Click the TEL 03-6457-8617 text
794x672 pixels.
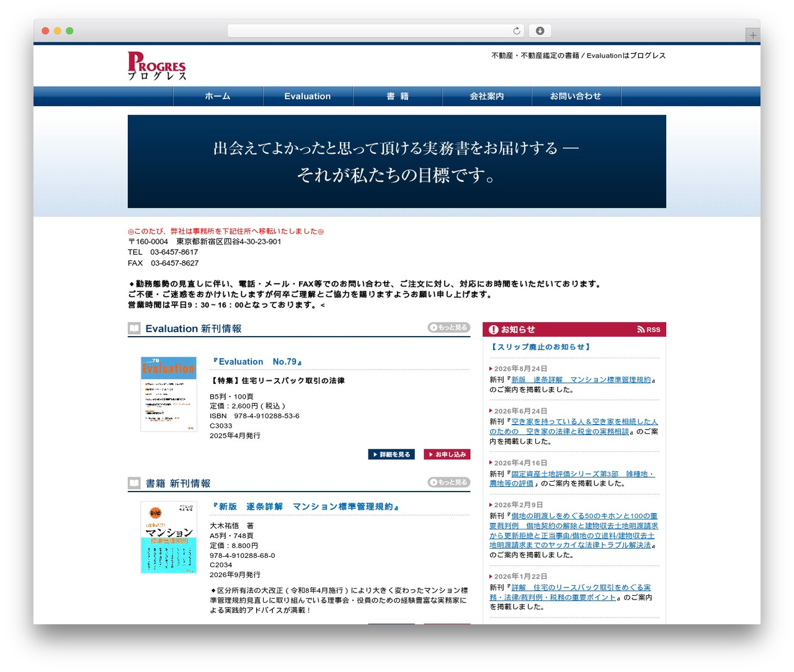point(163,252)
